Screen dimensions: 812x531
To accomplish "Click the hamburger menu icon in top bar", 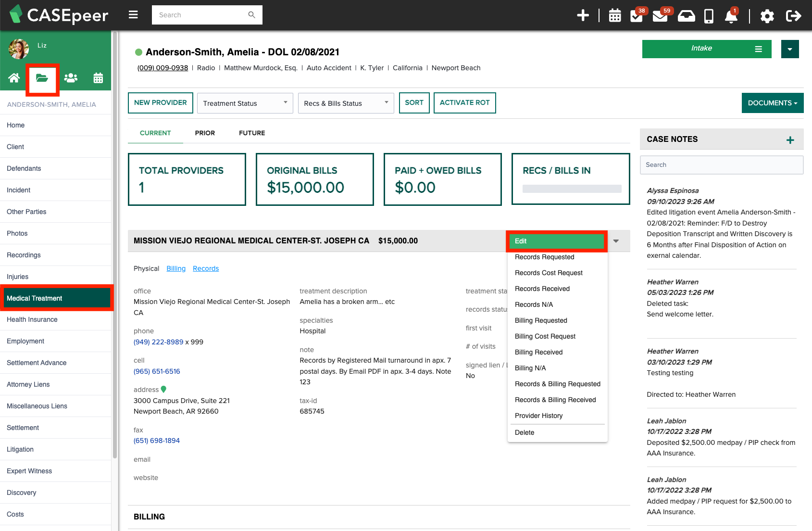I will (133, 15).
